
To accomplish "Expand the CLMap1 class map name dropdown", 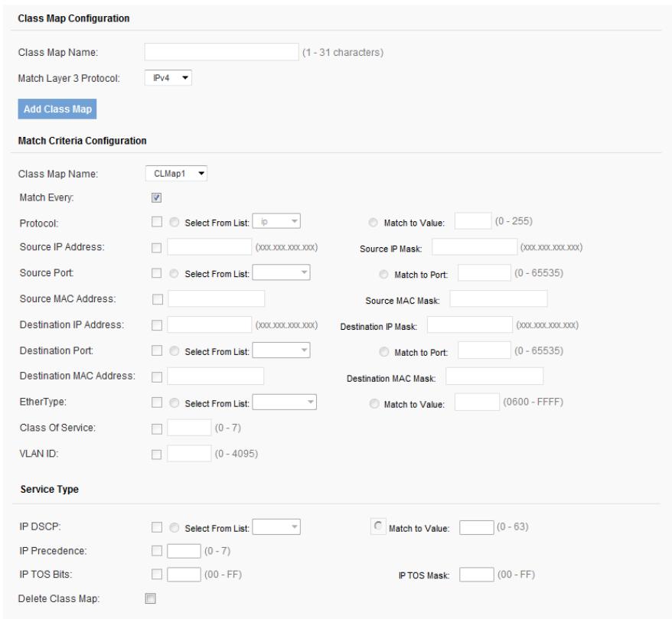I will pos(176,173).
